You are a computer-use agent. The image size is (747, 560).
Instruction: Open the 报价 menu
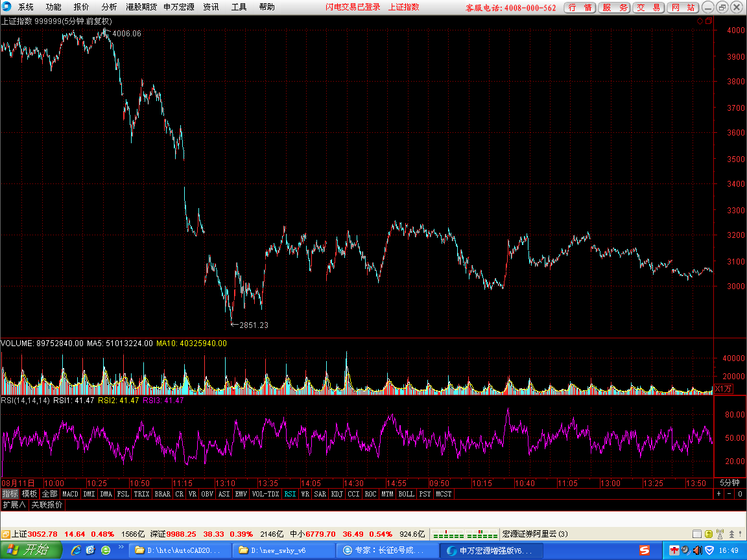coord(81,7)
